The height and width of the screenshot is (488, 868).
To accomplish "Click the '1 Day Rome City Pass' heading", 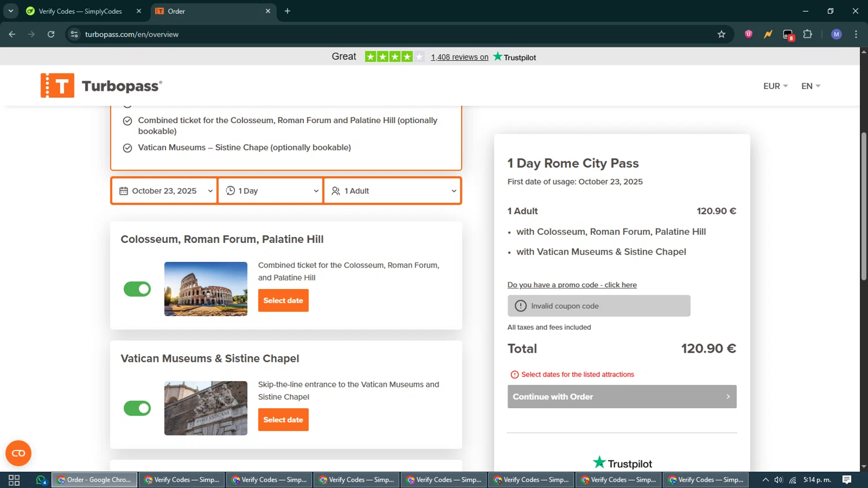I will [x=573, y=163].
